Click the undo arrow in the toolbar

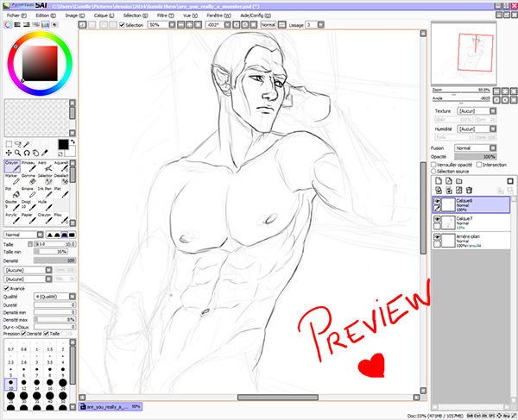click(82, 25)
